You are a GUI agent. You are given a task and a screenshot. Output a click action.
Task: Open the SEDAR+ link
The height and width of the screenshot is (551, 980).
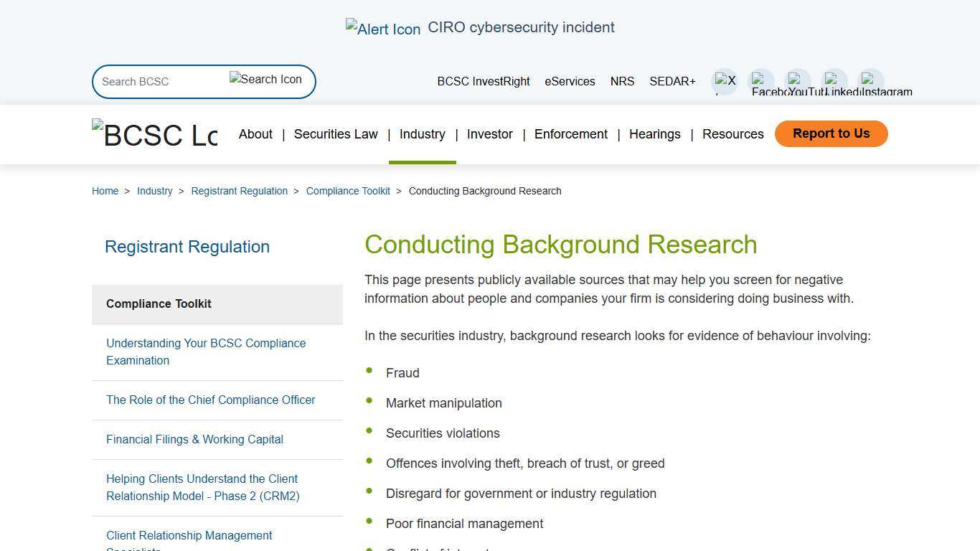point(672,81)
